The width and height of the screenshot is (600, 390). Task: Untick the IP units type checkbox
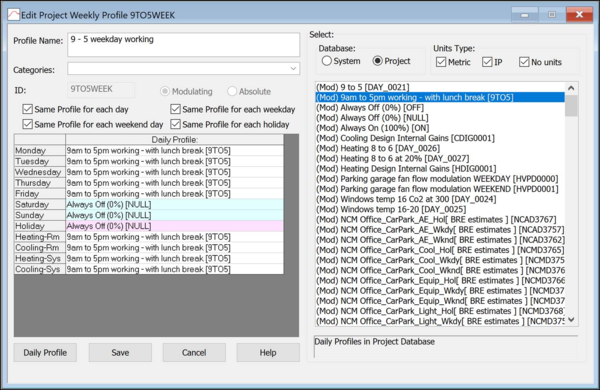coord(487,62)
